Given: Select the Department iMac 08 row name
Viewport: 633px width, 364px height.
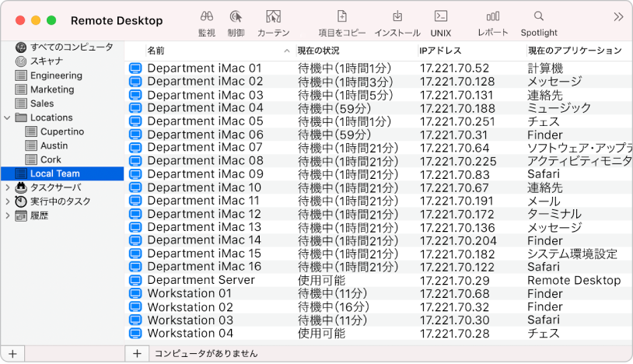Looking at the screenshot, I should pos(205,161).
